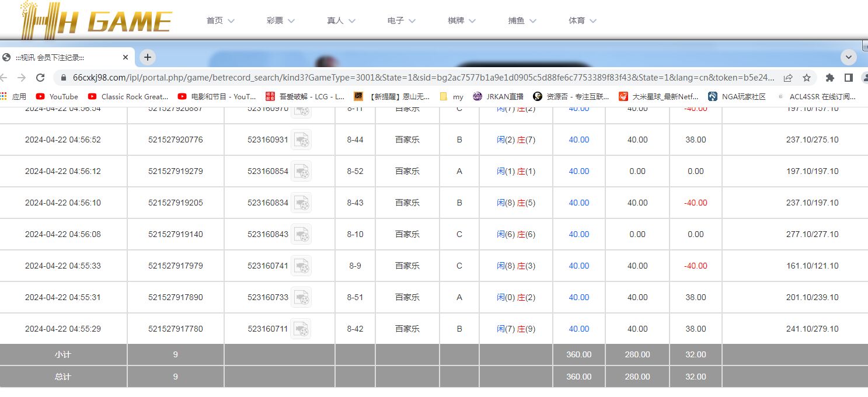Click blue 40.00 bet amount for 521527917780
The width and height of the screenshot is (868, 397).
[x=579, y=329]
